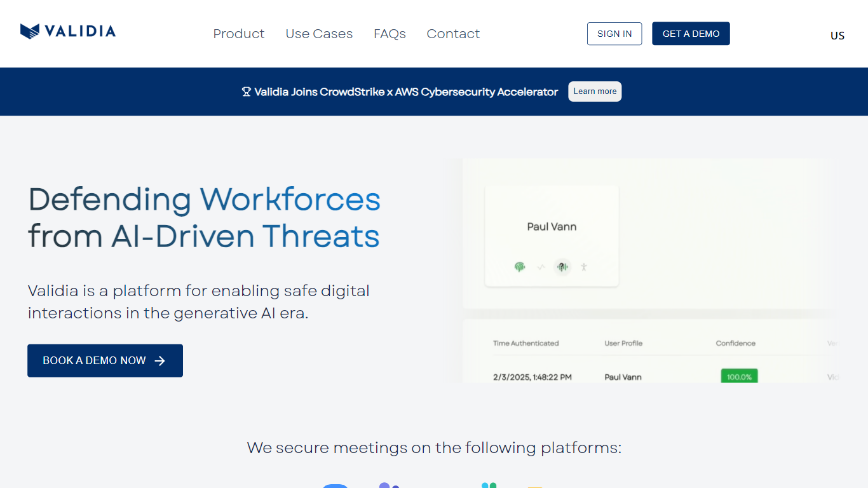Click the We secure meetings on platforms heading
The width and height of the screenshot is (868, 488).
434,448
